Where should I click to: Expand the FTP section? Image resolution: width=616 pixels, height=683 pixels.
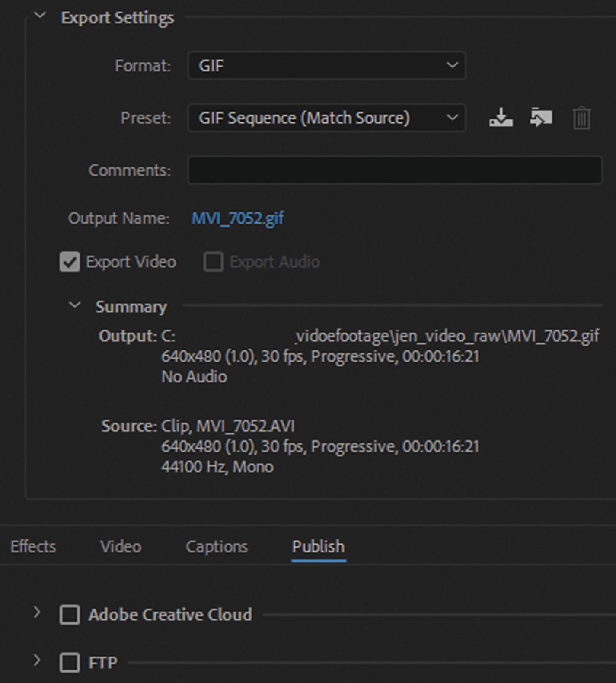coord(37,661)
